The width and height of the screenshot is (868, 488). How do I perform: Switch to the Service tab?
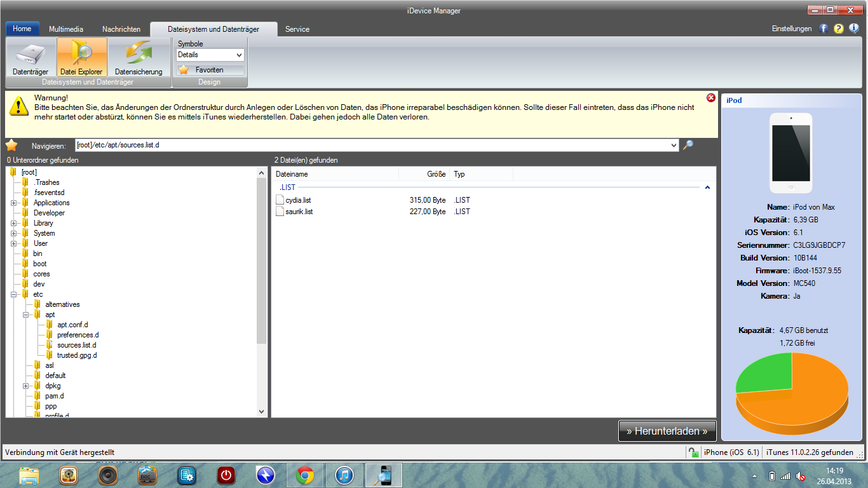pos(297,29)
